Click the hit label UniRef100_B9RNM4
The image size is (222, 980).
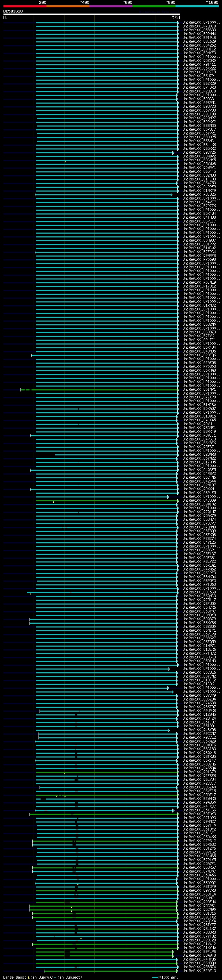pos(199,34)
